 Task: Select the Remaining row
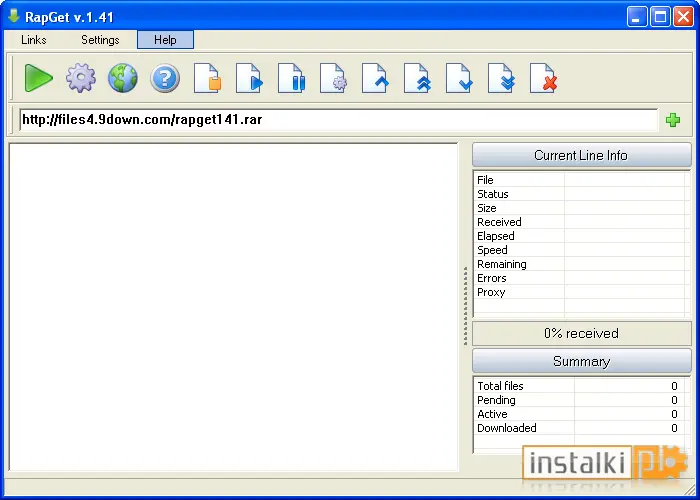click(x=580, y=264)
